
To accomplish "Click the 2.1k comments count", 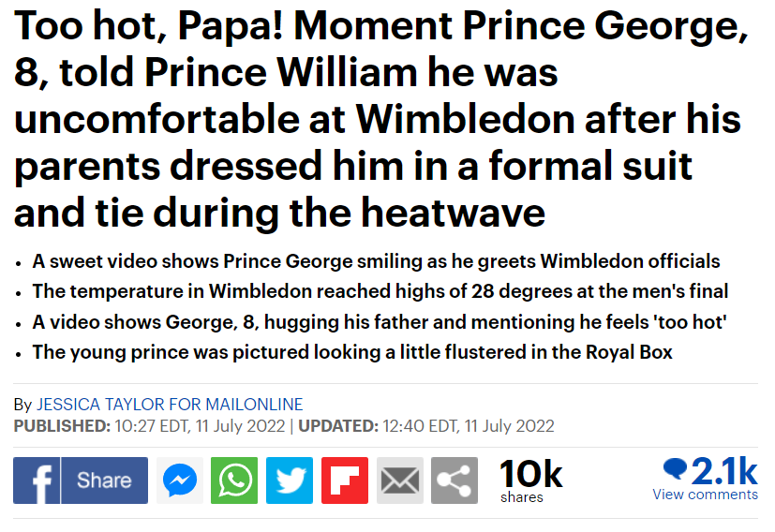I will pos(723,468).
